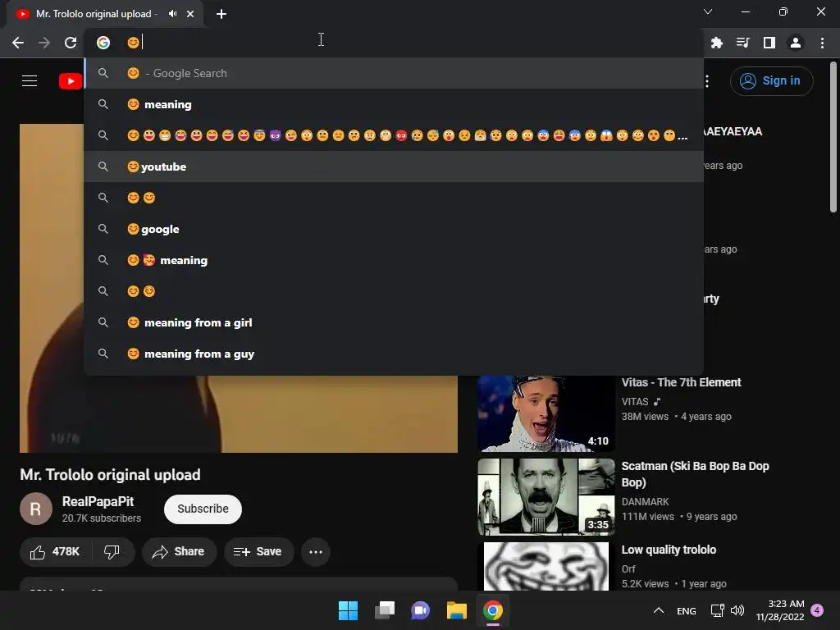
Task: Open the RealPapaPit channel avatar
Action: 36,509
